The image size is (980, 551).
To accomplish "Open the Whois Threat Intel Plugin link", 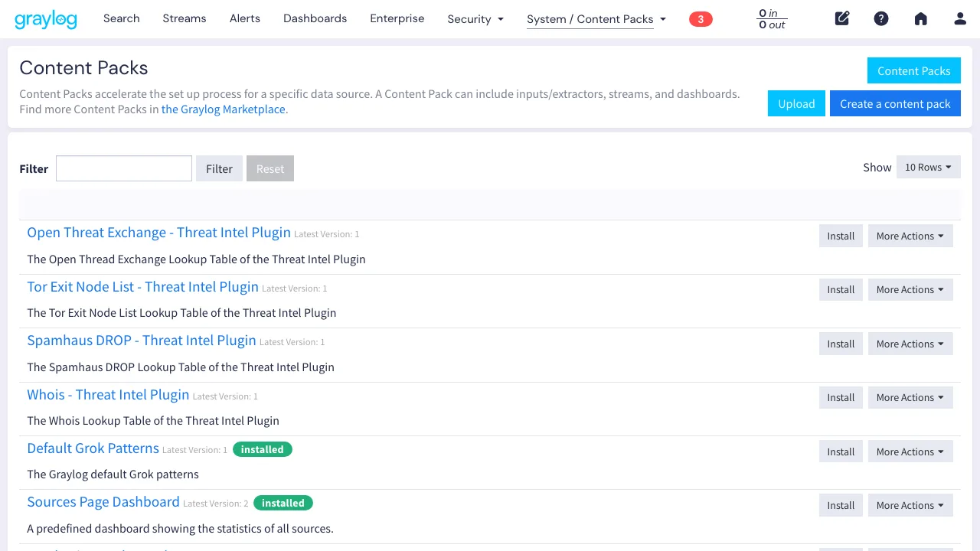I will pyautogui.click(x=108, y=394).
